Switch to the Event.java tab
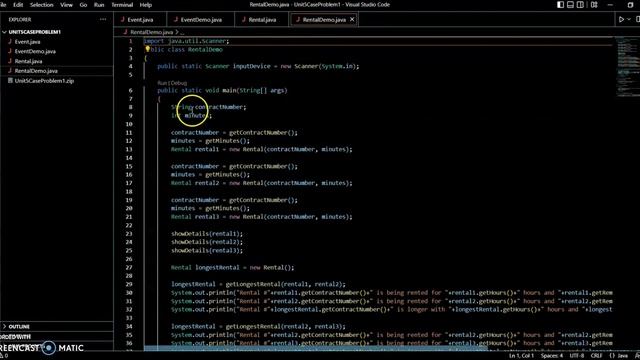The width and height of the screenshot is (640, 360). click(x=140, y=20)
